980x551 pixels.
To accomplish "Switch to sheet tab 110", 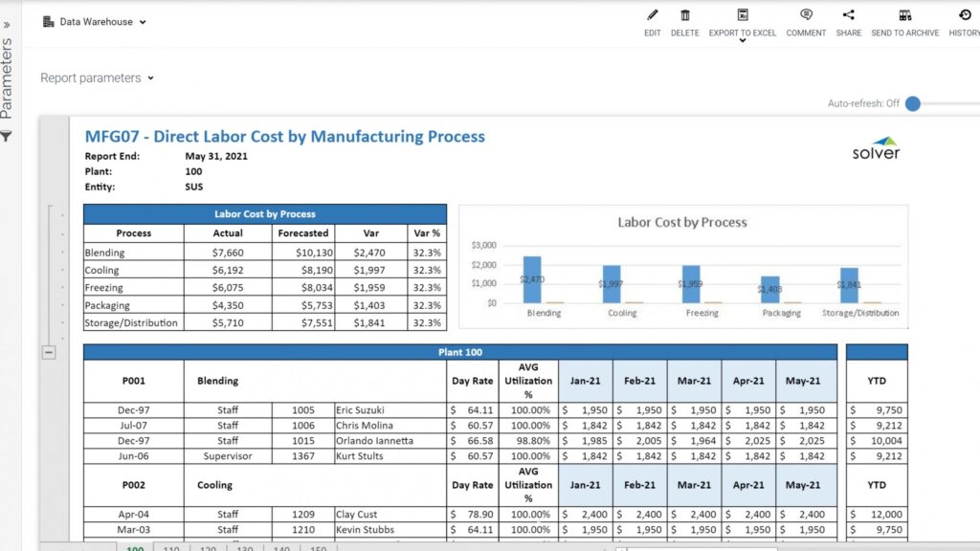I will point(171,548).
